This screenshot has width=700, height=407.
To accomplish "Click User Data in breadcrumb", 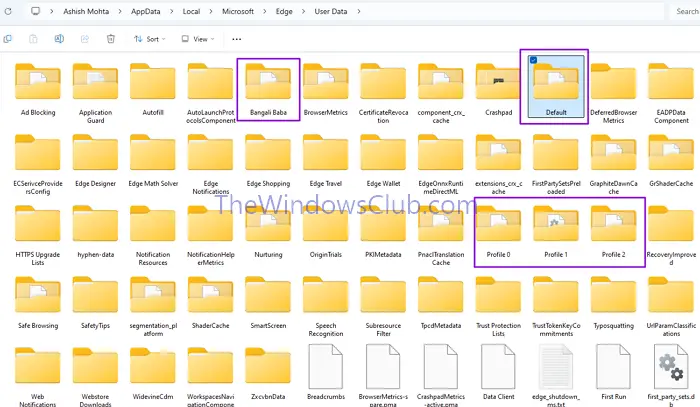I will coord(331,12).
